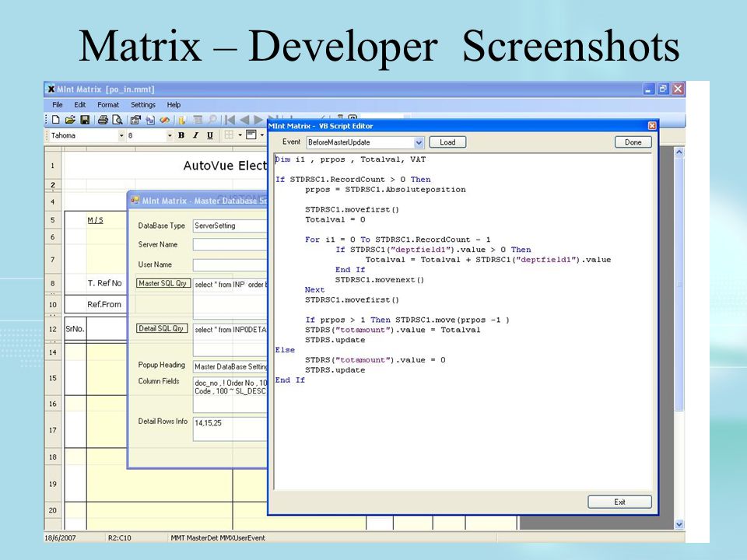Click the main window vertical scrollbar thumb
This screenshot has width=747, height=560.
679,285
